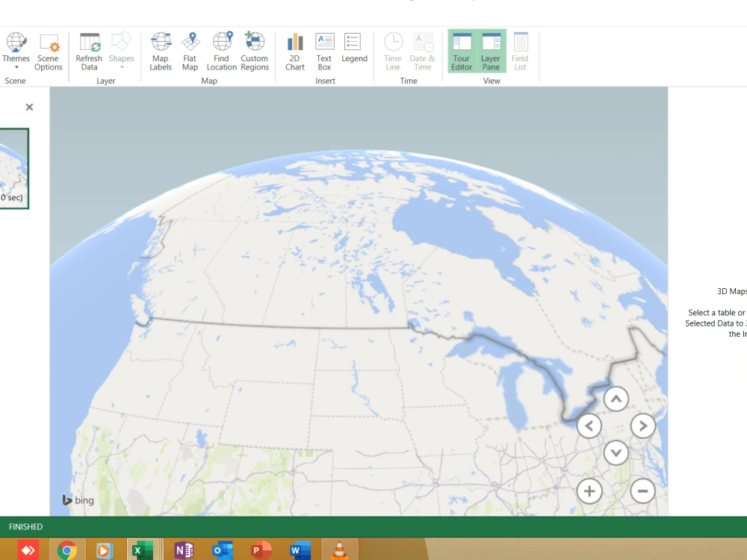This screenshot has width=747, height=560.
Task: Tilt the map down with arrow
Action: click(616, 452)
